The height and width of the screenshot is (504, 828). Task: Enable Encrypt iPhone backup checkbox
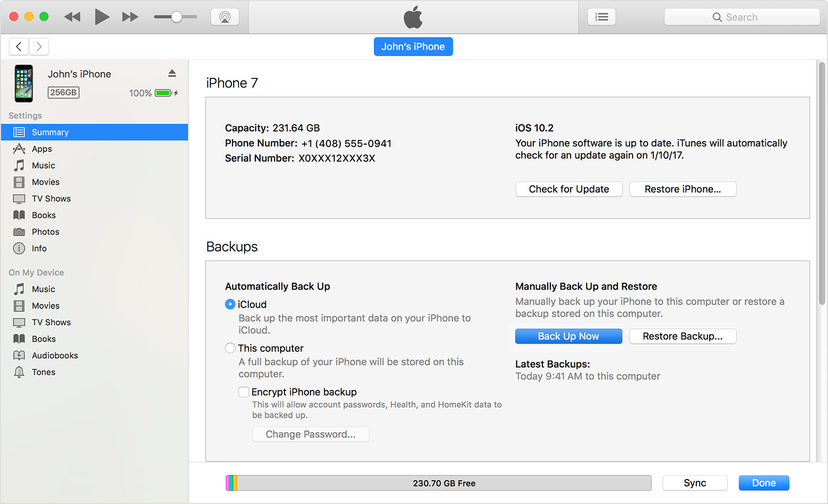click(244, 392)
